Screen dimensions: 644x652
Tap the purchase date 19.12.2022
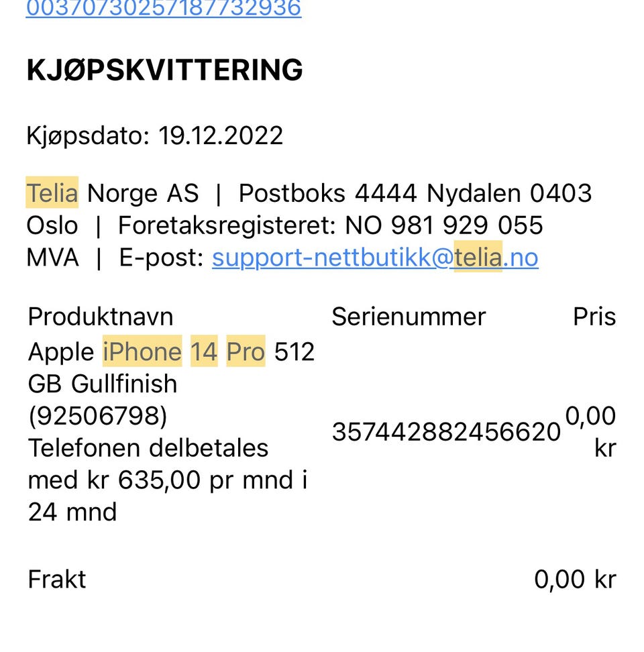220,135
